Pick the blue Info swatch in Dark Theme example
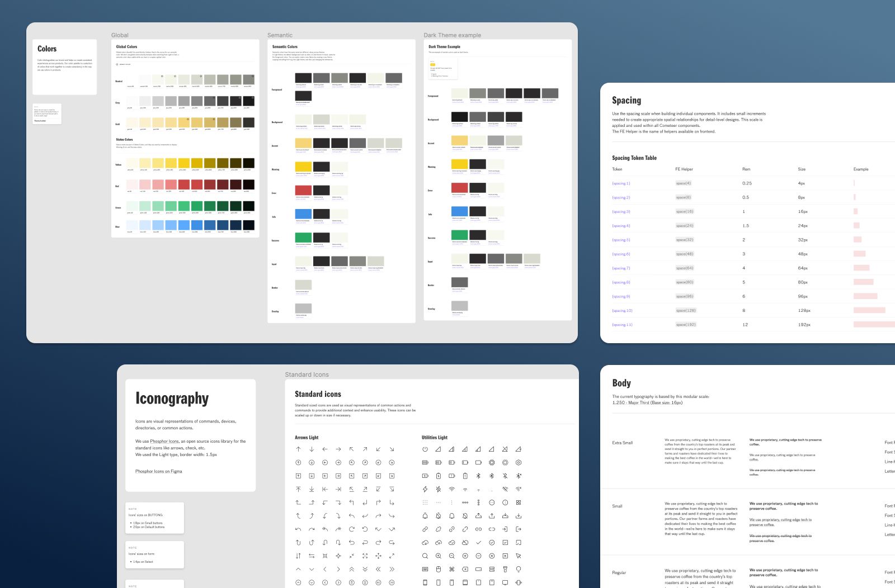This screenshot has height=588, width=895. 459,211
